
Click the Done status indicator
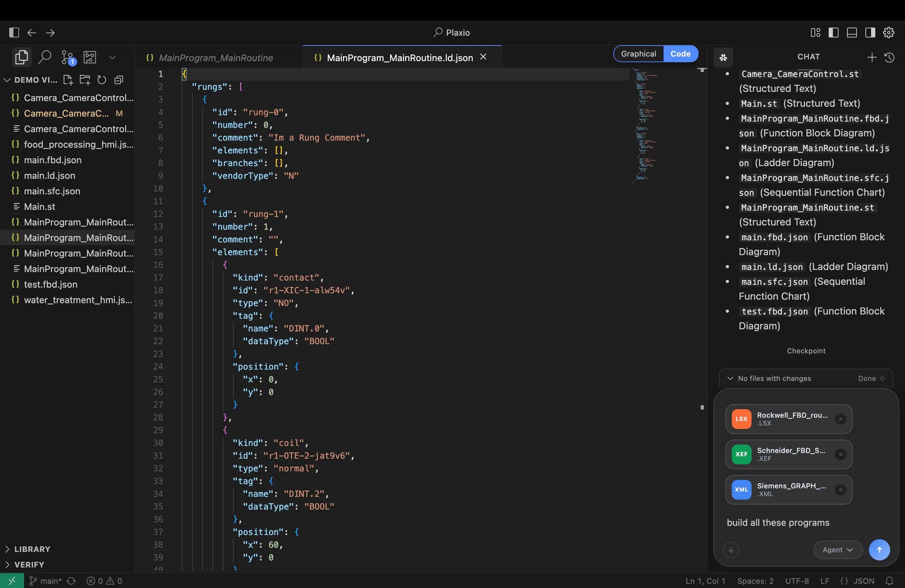click(x=871, y=378)
